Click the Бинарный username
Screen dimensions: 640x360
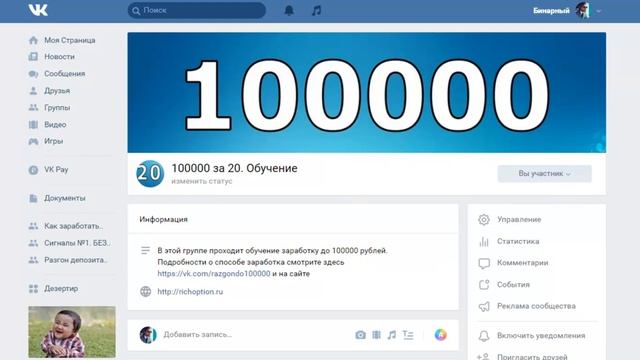point(551,11)
